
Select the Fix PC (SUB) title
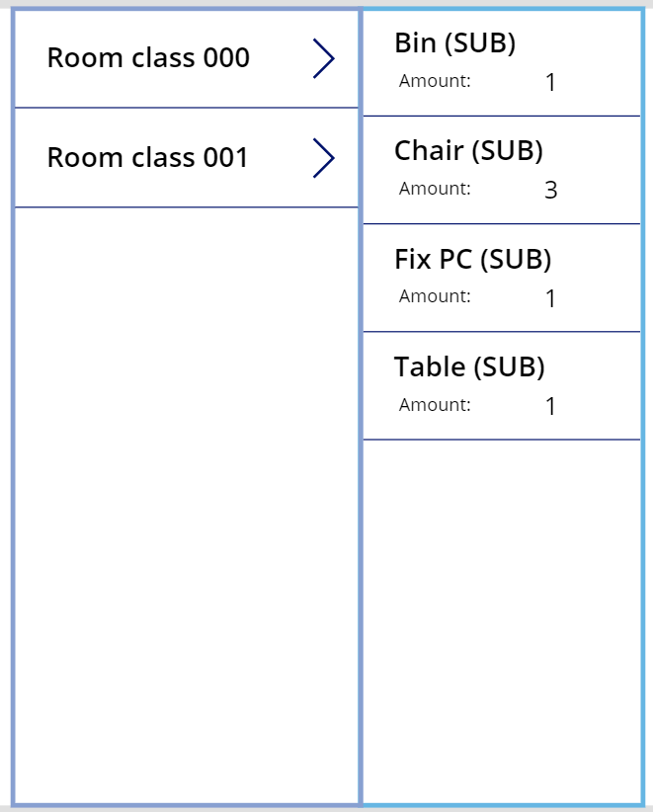472,259
